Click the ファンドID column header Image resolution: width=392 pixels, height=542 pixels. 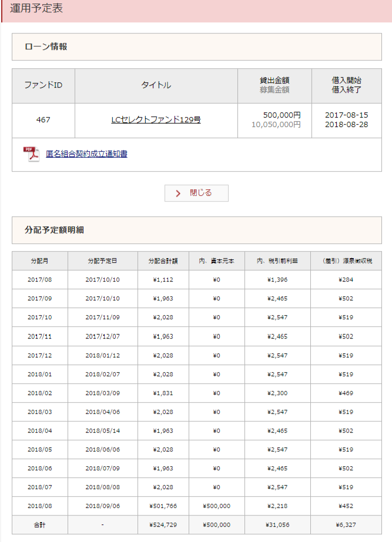coord(43,85)
